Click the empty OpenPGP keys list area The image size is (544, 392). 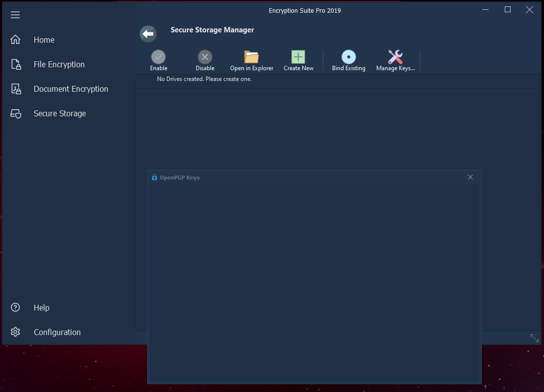[x=314, y=282]
